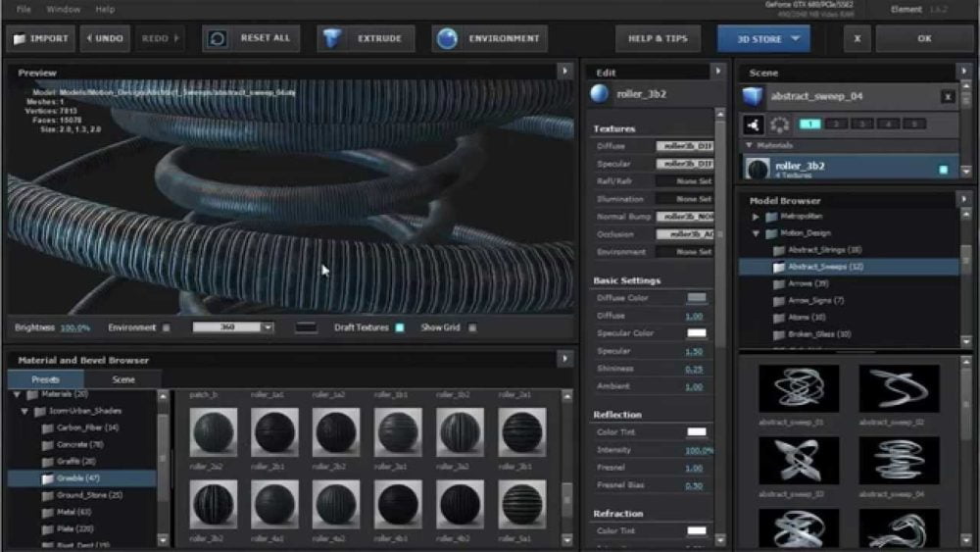
Task: Pick the roller_3a2 material sphere preset
Action: pyautogui.click(x=460, y=432)
